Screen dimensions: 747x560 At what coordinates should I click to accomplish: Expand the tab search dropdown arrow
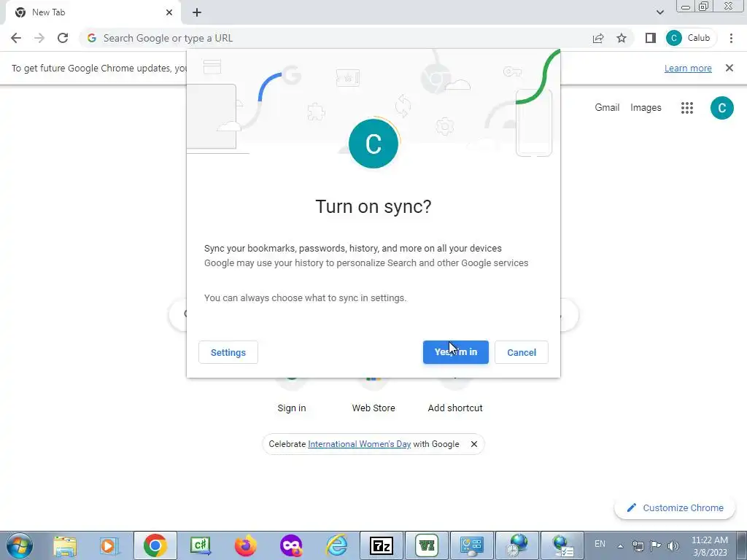(659, 12)
